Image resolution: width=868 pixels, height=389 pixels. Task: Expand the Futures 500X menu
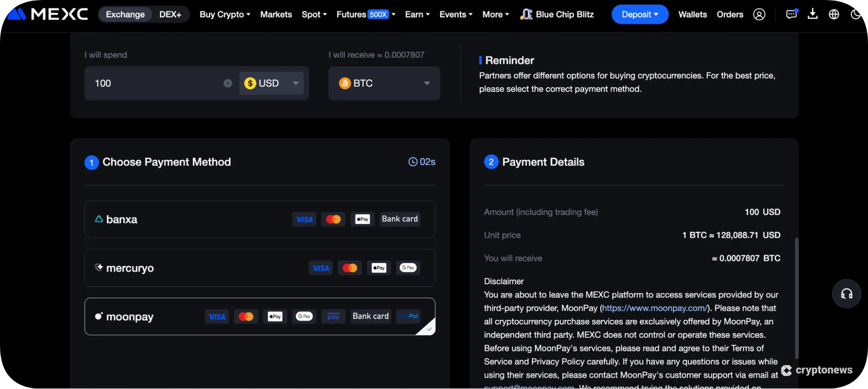pyautogui.click(x=366, y=14)
